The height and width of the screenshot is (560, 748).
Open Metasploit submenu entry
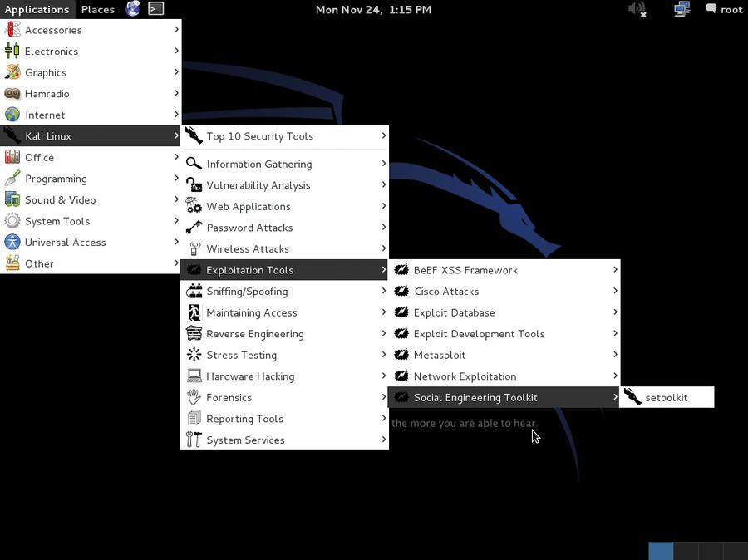504,355
